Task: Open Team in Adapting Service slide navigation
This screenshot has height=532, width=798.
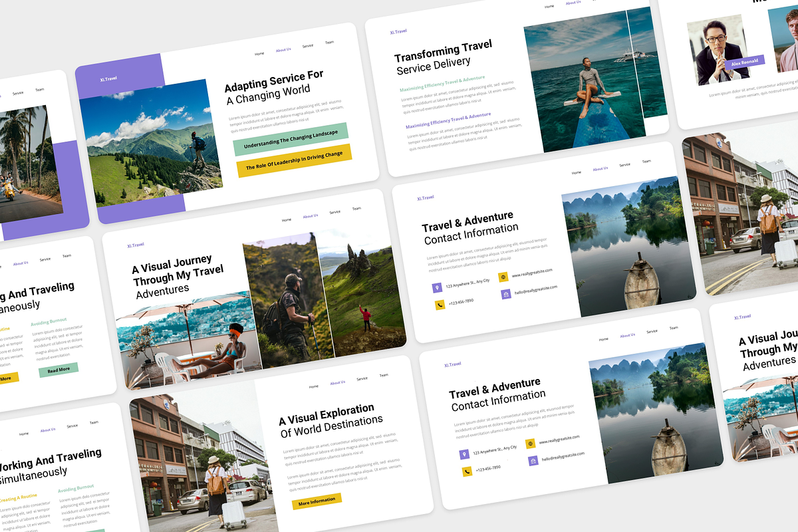Action: [329, 43]
